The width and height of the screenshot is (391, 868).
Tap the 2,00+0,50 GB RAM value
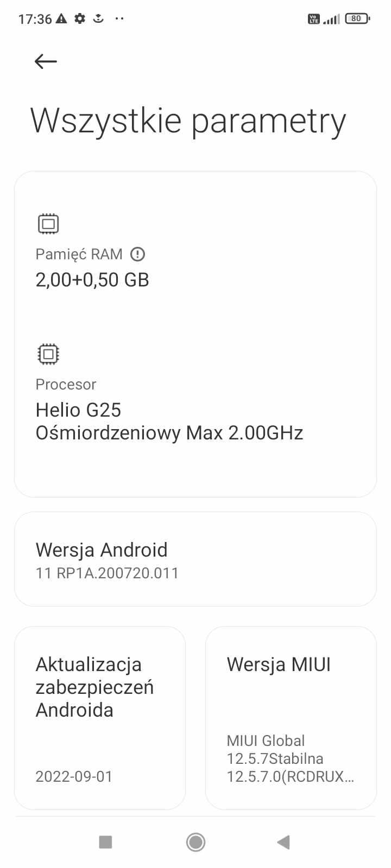[92, 280]
